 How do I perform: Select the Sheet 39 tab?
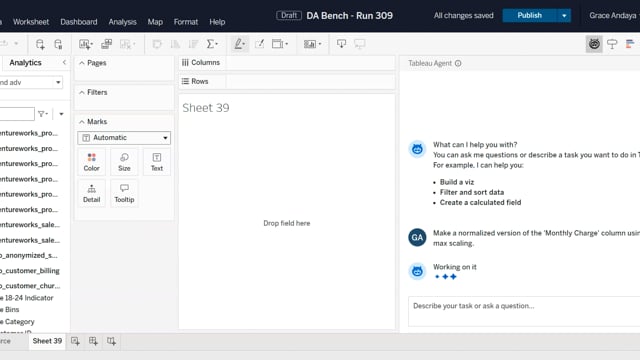(47, 341)
